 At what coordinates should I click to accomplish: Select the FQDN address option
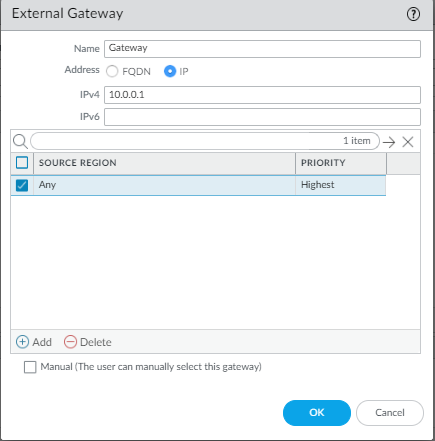(x=112, y=71)
